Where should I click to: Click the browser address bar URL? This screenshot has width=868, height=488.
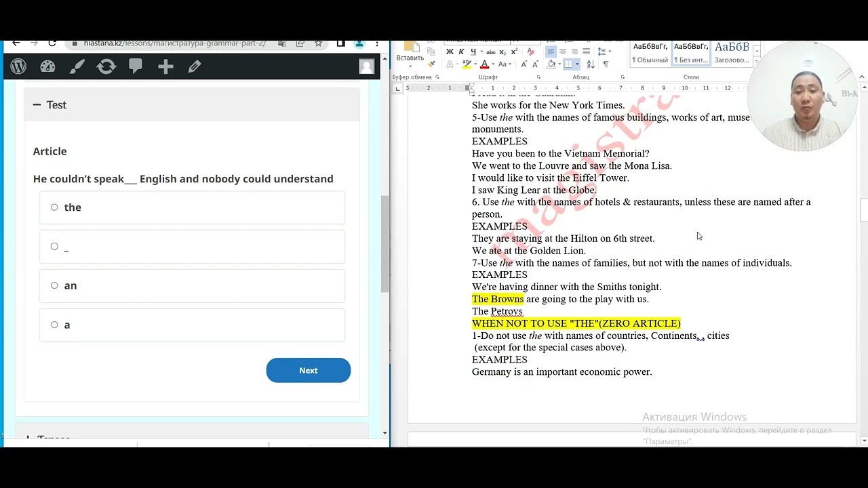[174, 43]
